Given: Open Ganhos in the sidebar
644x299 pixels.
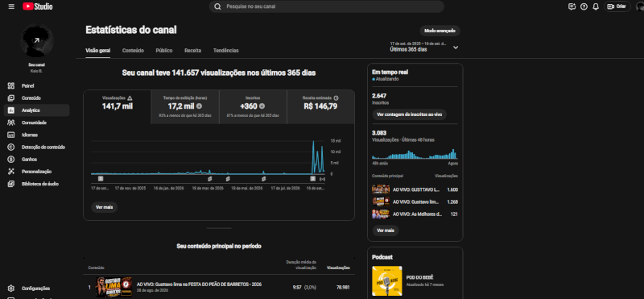Looking at the screenshot, I should tap(36, 159).
